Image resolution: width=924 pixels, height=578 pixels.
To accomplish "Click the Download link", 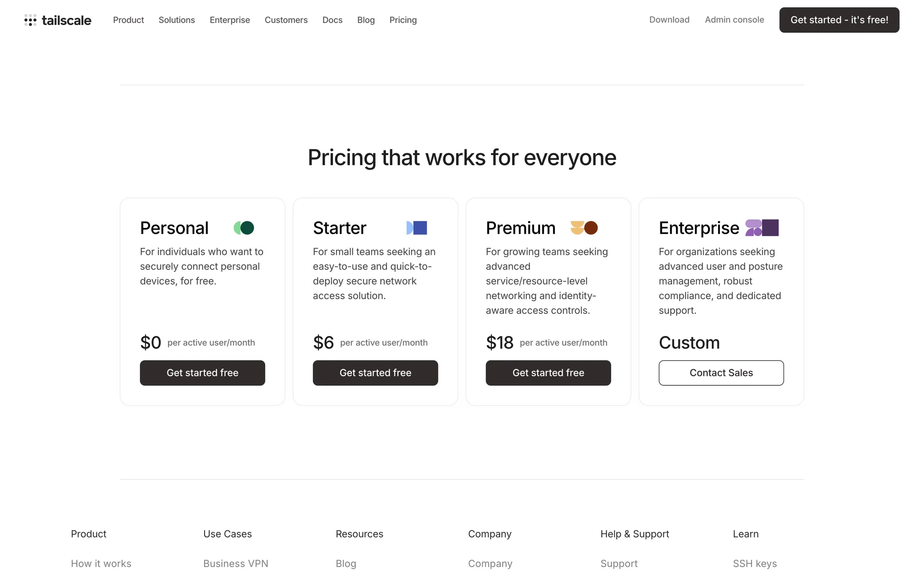I will 669,20.
